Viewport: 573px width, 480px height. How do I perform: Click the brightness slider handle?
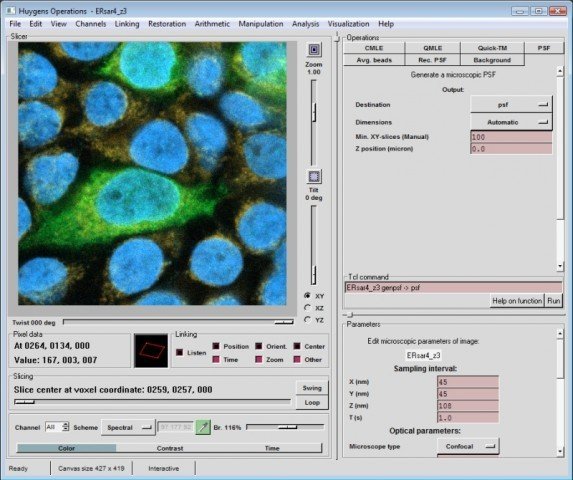[287, 427]
